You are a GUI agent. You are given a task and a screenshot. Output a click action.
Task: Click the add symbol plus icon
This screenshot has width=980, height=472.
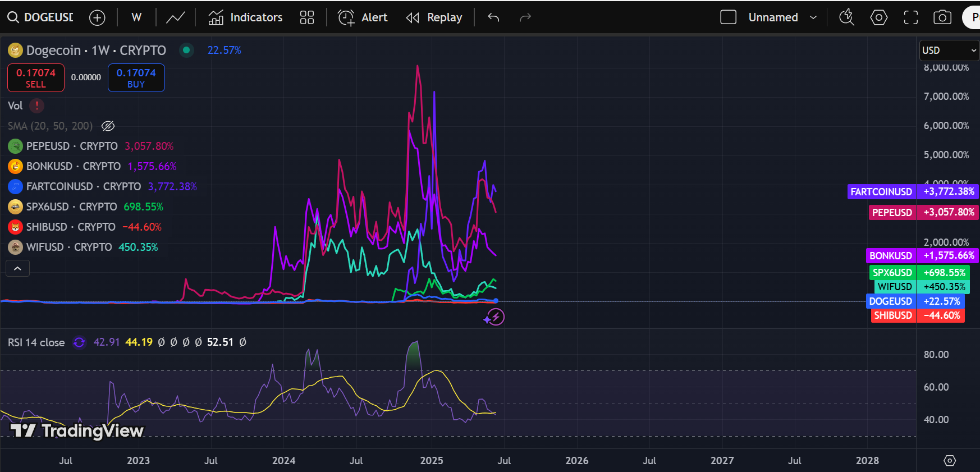97,18
